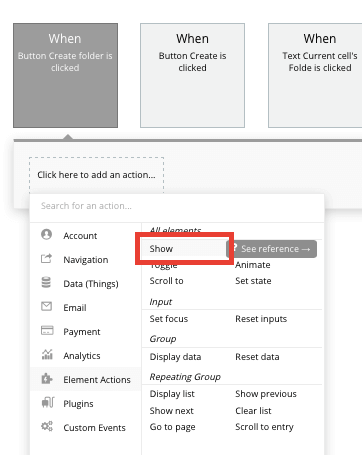This screenshot has height=455, width=362.
Task: Choose the Set state action
Action: tap(253, 281)
